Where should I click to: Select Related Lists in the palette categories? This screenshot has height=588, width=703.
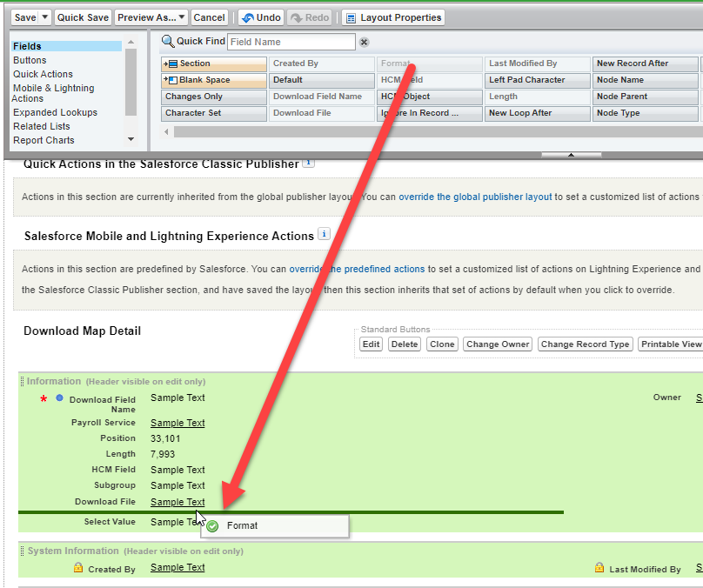(x=42, y=126)
